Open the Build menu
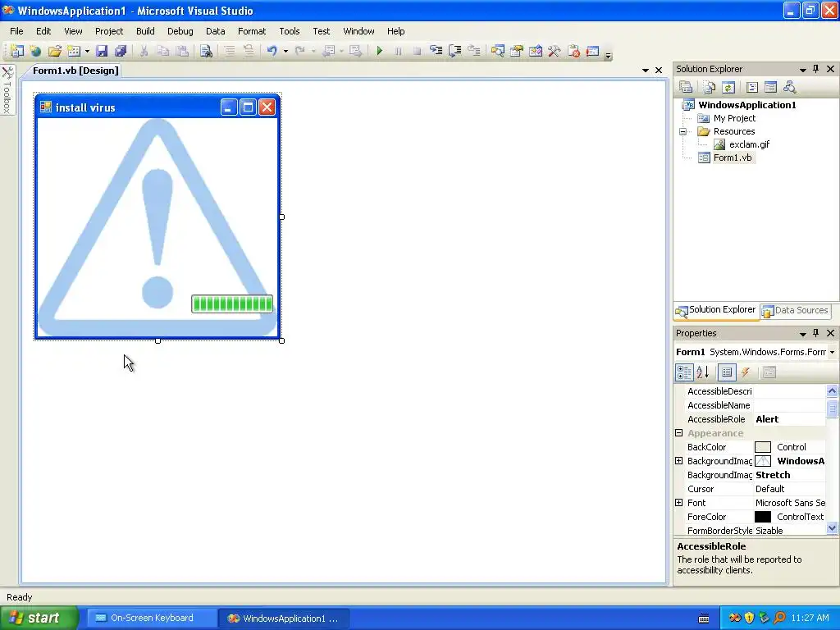The image size is (840, 630). click(x=145, y=31)
